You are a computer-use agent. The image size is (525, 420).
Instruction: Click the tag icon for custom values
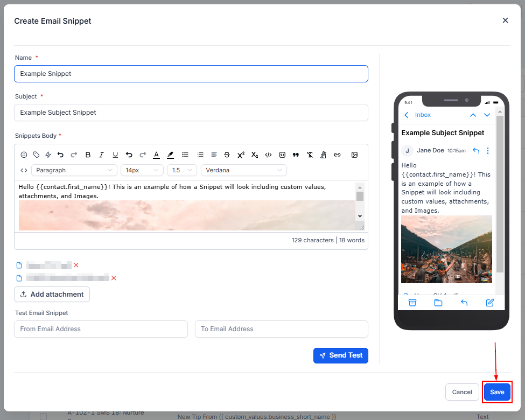click(x=36, y=155)
